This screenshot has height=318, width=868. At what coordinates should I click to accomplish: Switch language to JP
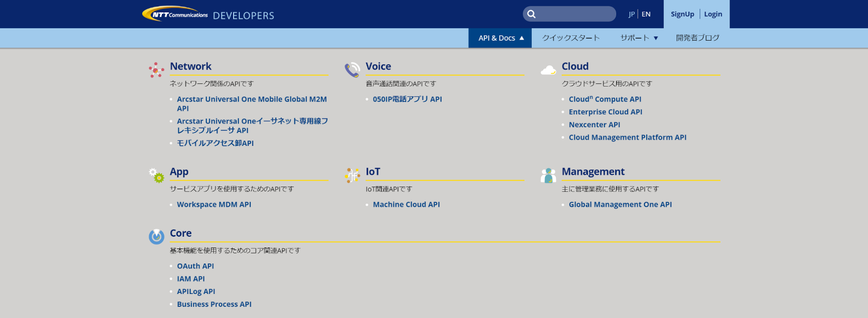pos(631,14)
